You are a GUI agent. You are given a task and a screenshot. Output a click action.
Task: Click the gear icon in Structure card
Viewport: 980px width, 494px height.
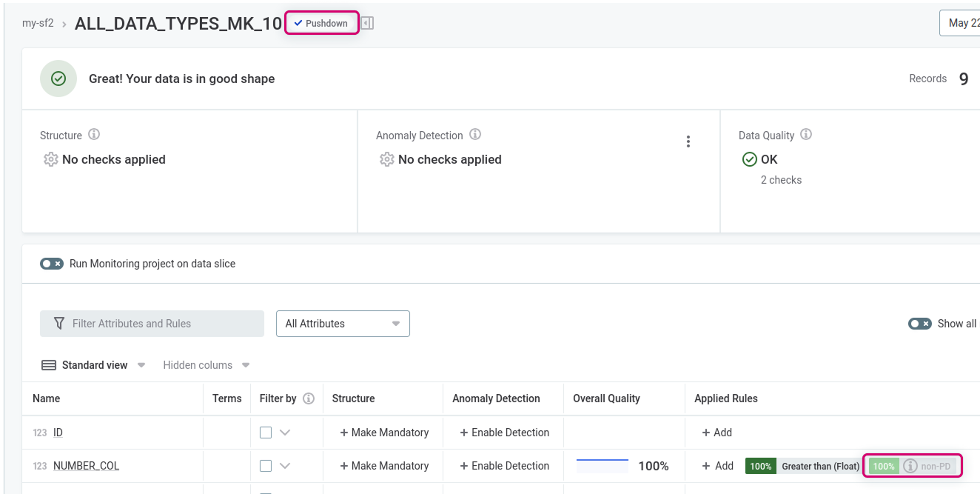point(50,159)
